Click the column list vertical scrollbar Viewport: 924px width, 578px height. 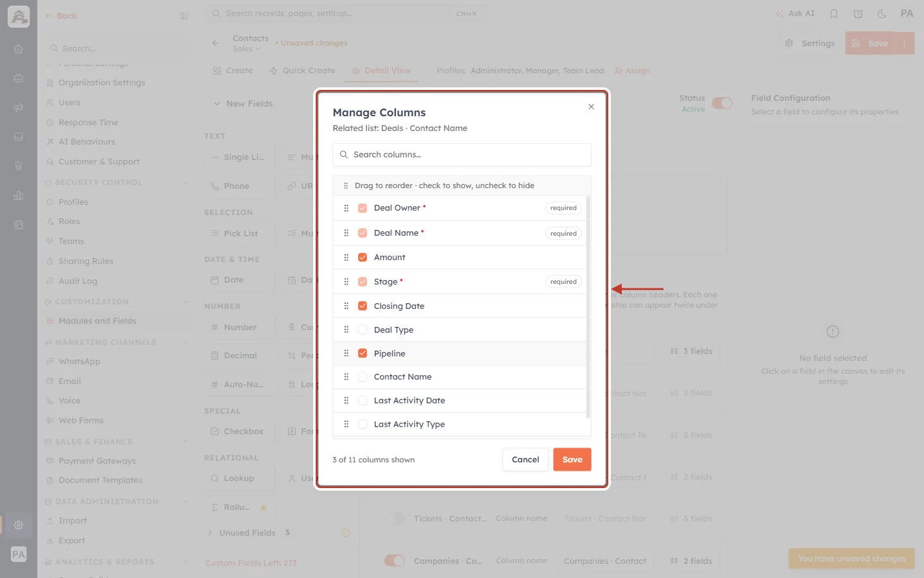[588, 308]
